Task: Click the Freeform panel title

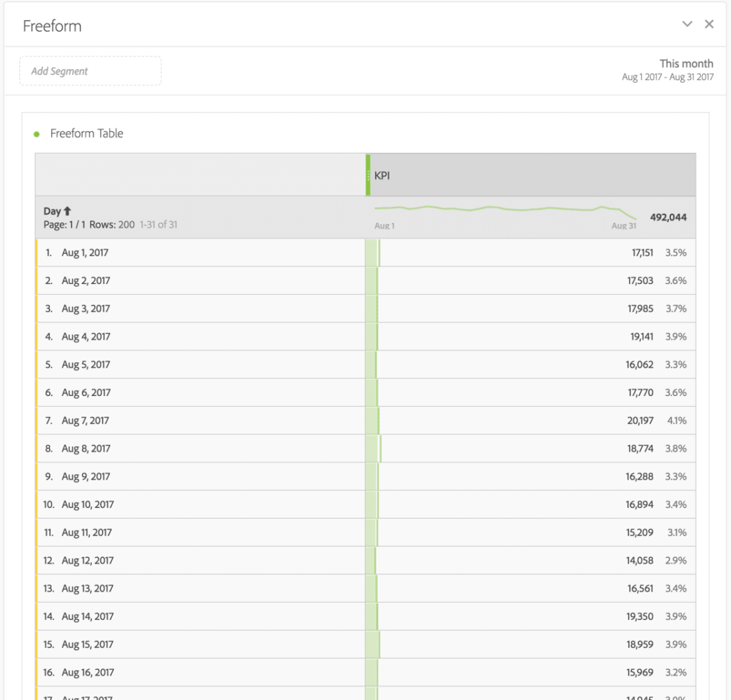Action: [x=51, y=26]
